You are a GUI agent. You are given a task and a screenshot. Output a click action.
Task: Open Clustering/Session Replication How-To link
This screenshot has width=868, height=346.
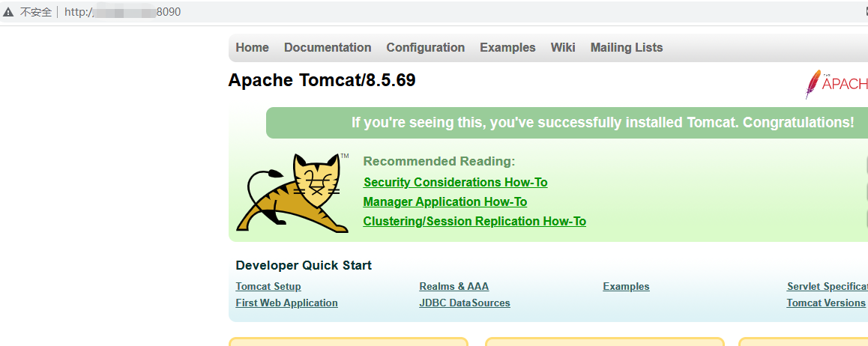point(474,221)
